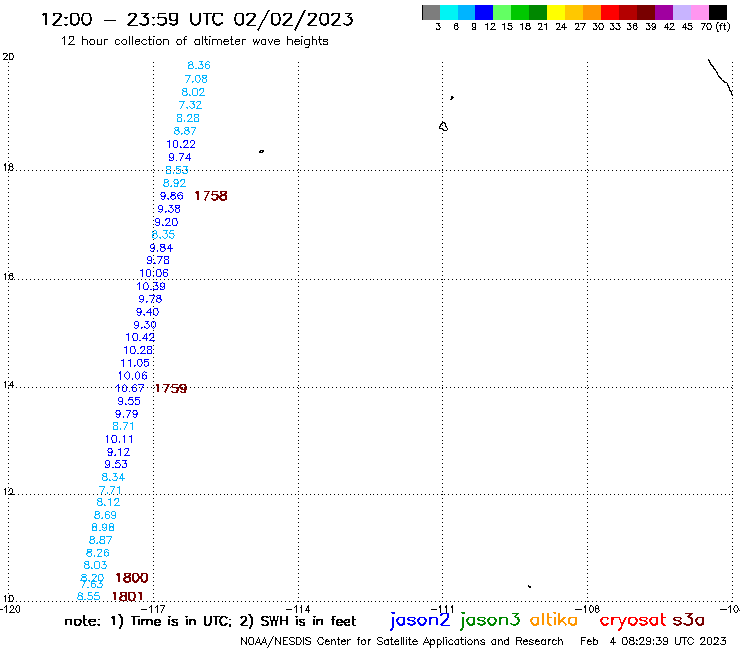
Task: Select the 9.38 wave height value
Action: pos(168,209)
